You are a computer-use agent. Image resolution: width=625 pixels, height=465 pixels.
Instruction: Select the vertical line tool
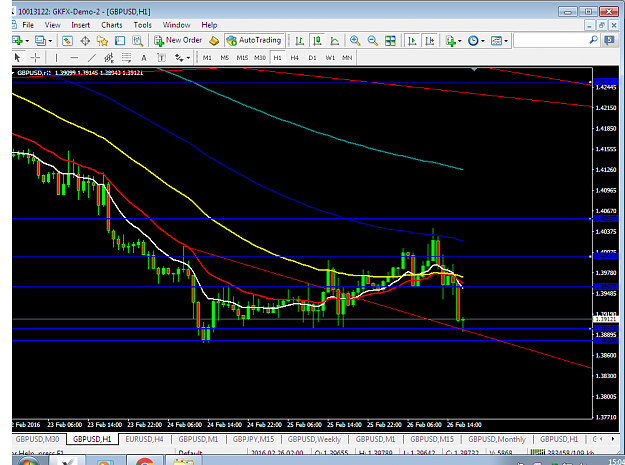click(x=56, y=58)
